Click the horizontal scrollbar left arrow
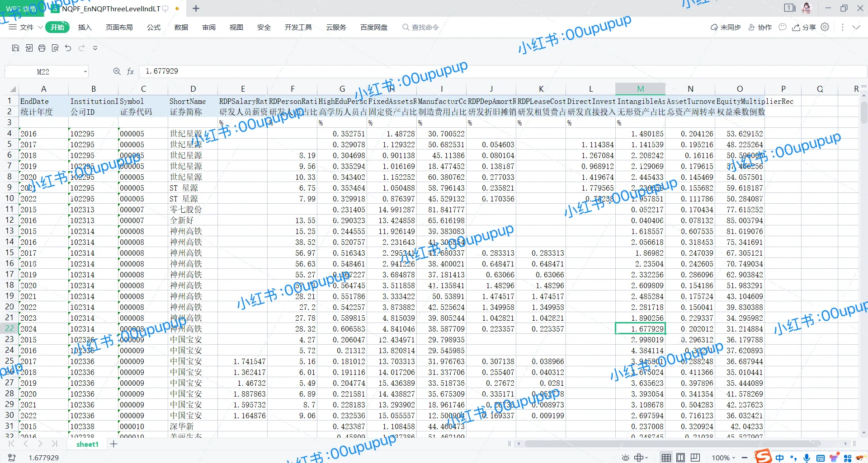 [519, 444]
